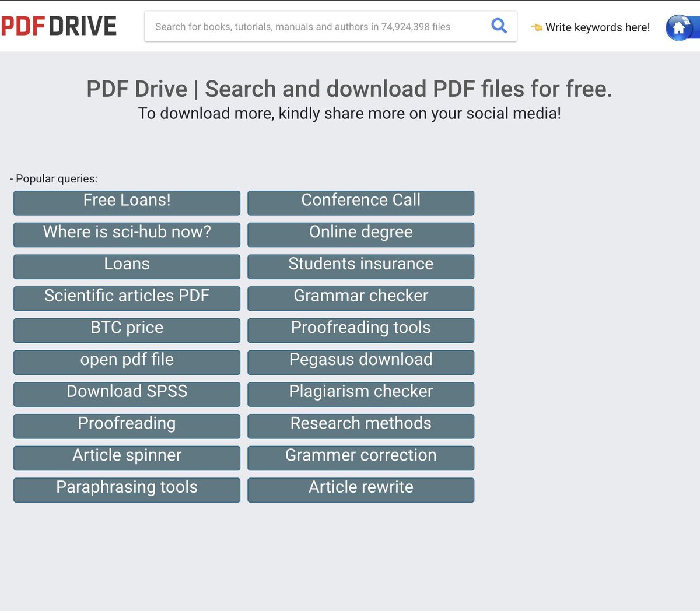Open the Article spinner query
700x611 pixels.
click(x=127, y=458)
